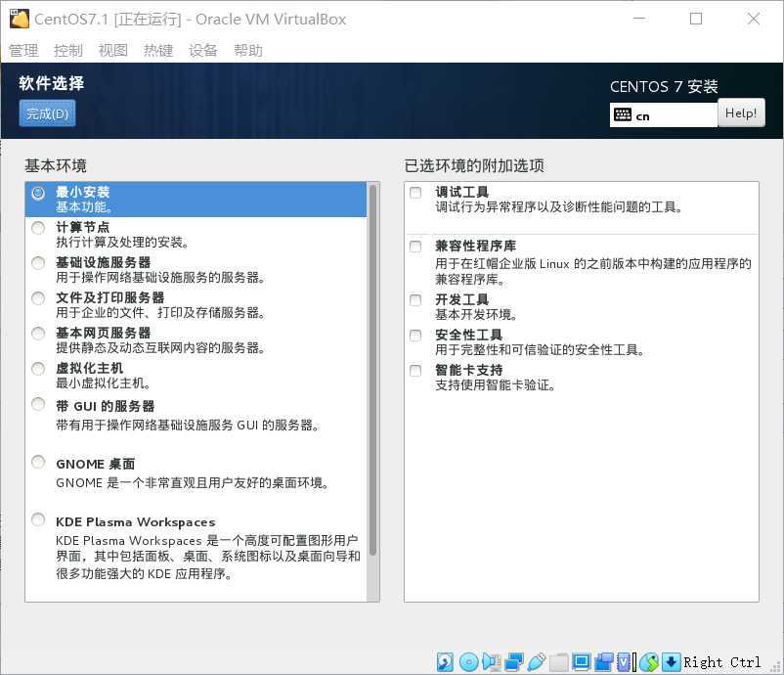Click the 完成(D) done button

point(48,113)
